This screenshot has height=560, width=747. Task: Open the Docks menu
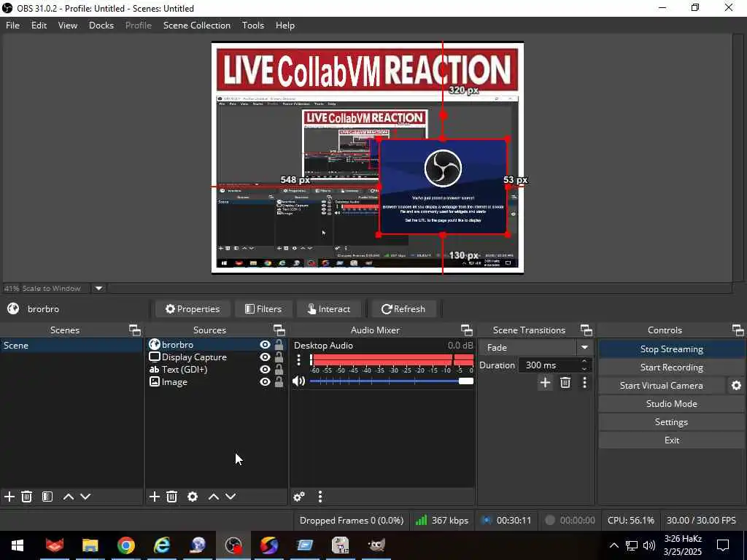tap(101, 26)
